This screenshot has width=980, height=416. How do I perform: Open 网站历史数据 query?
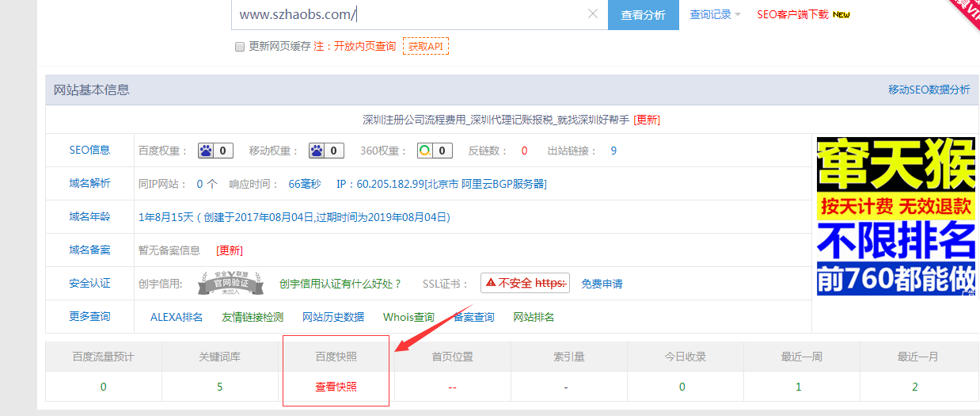(333, 317)
